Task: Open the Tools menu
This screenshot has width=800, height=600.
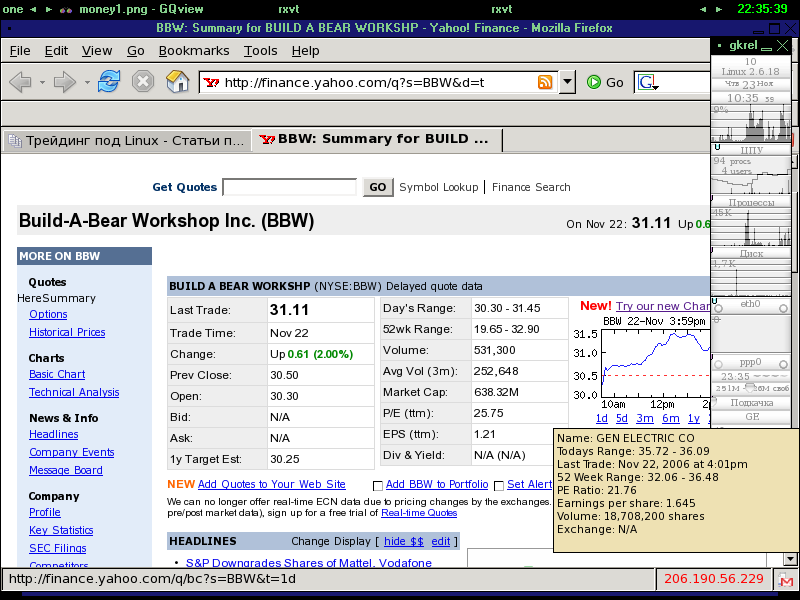Action: pyautogui.click(x=260, y=51)
